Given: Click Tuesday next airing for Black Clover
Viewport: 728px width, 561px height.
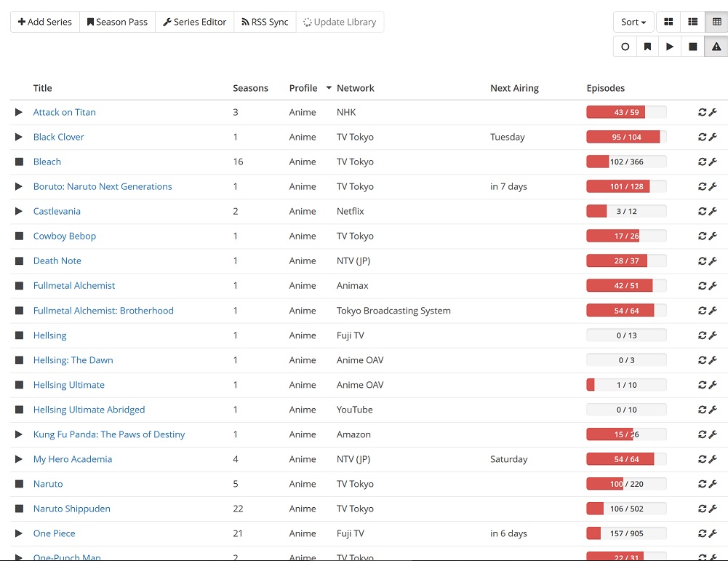Looking at the screenshot, I should click(508, 137).
